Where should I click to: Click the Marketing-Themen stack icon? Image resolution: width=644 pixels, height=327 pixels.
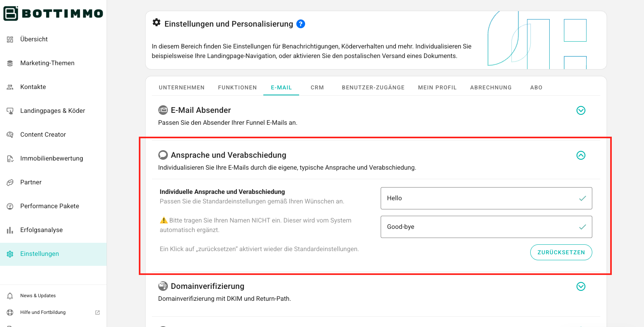point(10,63)
